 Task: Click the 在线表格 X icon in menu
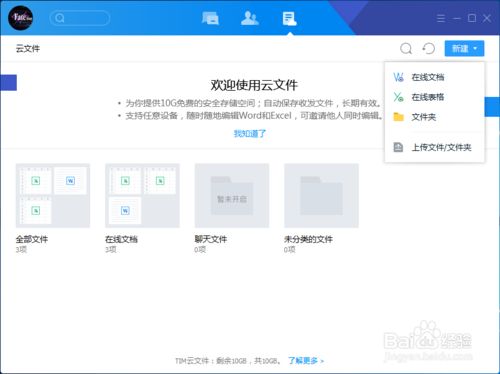tap(398, 97)
